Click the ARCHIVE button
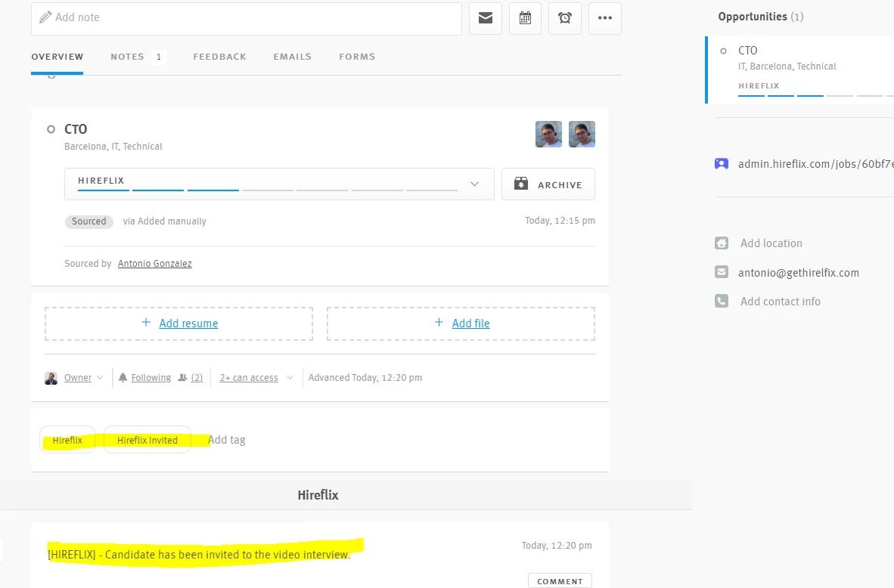The height and width of the screenshot is (588, 894). click(548, 184)
